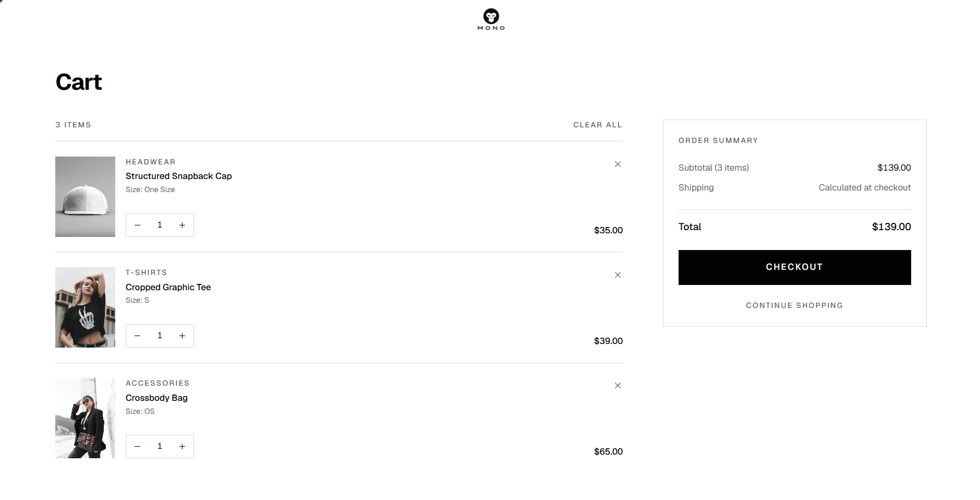Select the Crossbody Bag quantity field
Screen dimensions: 980x500
pyautogui.click(x=160, y=446)
